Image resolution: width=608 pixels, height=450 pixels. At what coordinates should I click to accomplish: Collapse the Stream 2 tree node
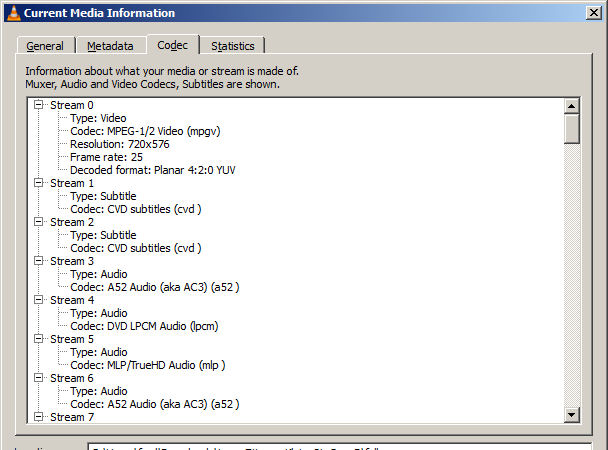[38, 222]
